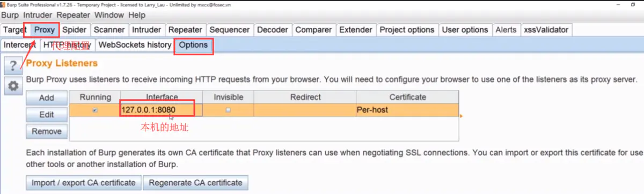644x194 pixels.
Task: Switch to the User options tab
Action: click(x=465, y=30)
